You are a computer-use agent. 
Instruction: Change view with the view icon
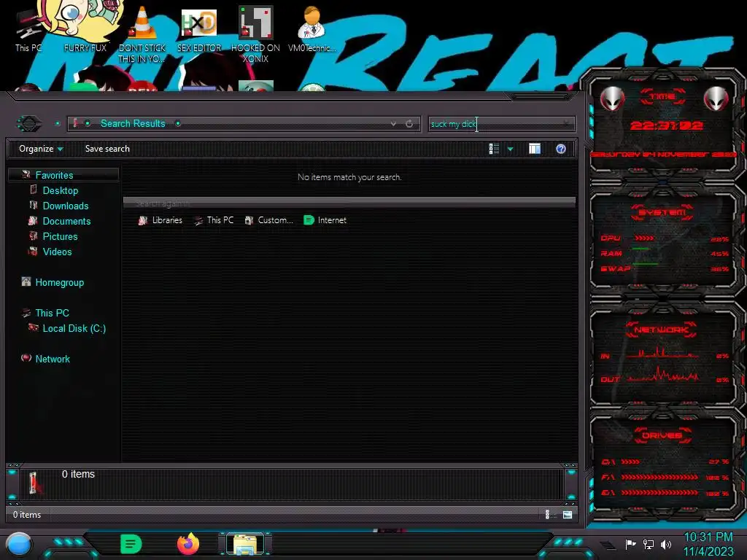pos(494,149)
